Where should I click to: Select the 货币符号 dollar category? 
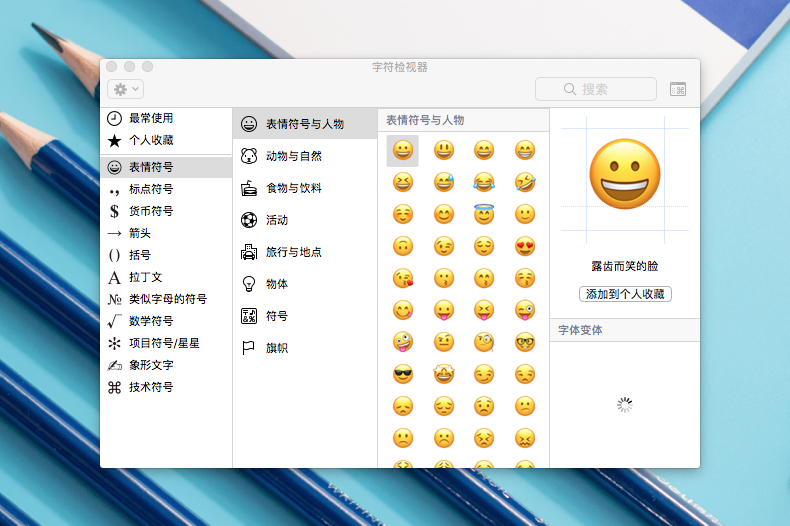166,211
